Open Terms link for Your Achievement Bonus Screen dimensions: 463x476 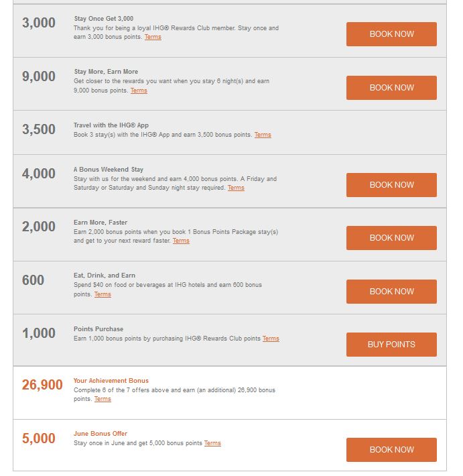click(103, 399)
